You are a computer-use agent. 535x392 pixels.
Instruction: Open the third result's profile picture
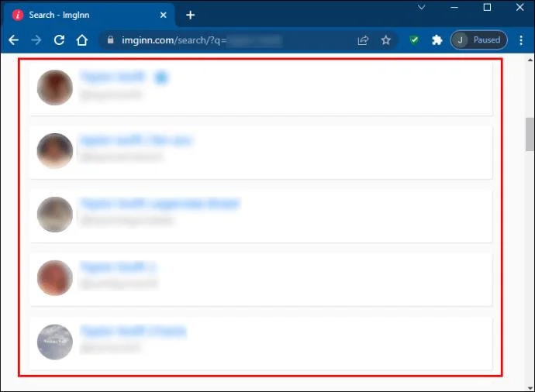coord(55,215)
